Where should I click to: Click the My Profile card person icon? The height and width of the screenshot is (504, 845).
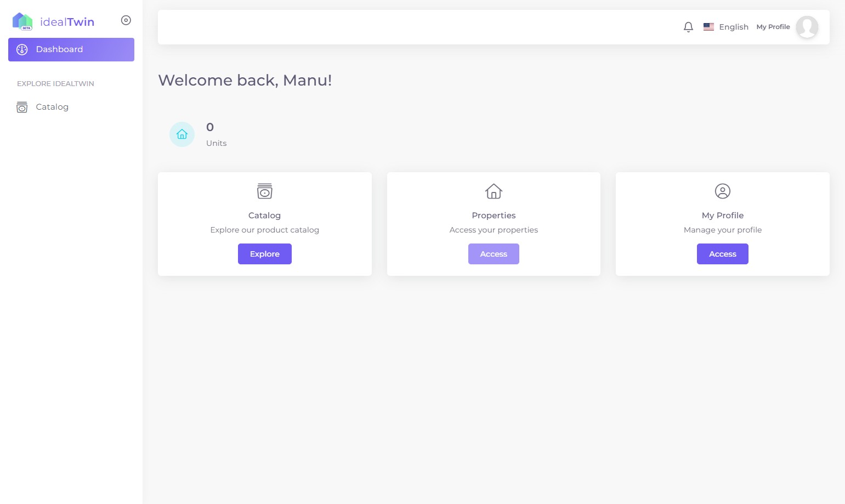pos(722,191)
